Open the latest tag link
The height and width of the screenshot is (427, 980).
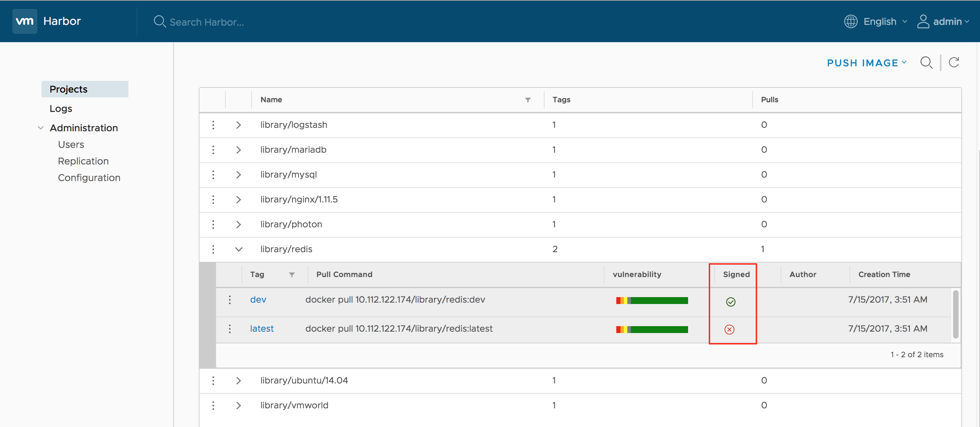pyautogui.click(x=262, y=329)
